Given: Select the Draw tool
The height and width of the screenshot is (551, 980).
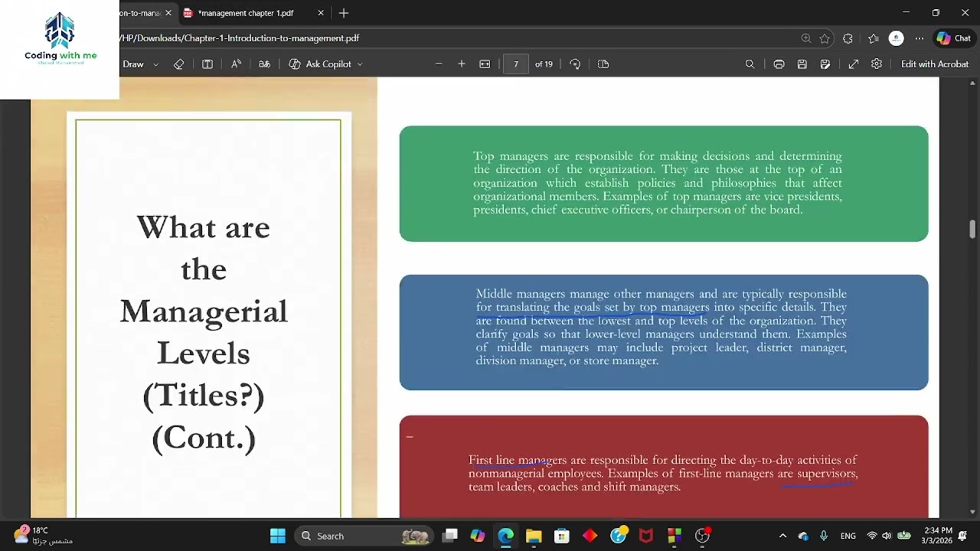Looking at the screenshot, I should click(133, 64).
